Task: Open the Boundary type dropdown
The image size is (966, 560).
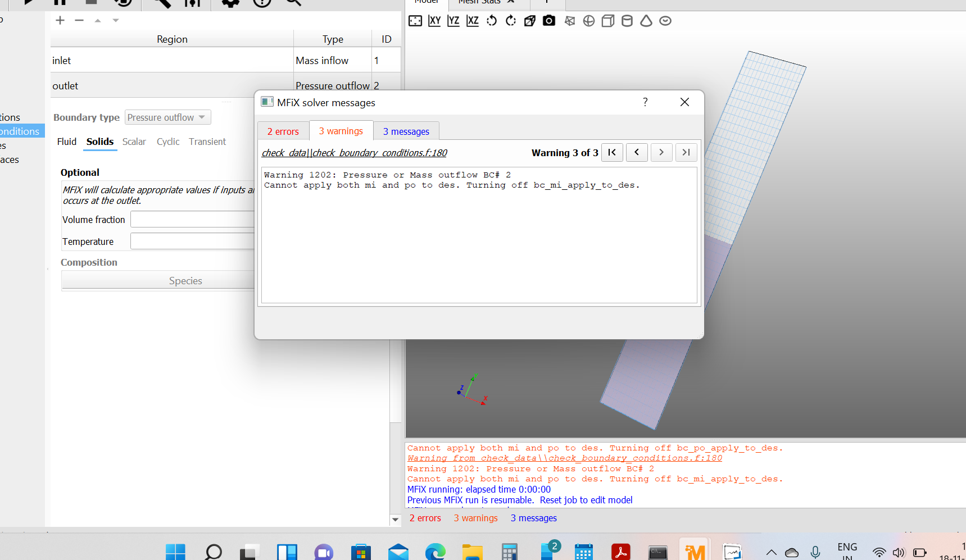Action: (x=167, y=117)
